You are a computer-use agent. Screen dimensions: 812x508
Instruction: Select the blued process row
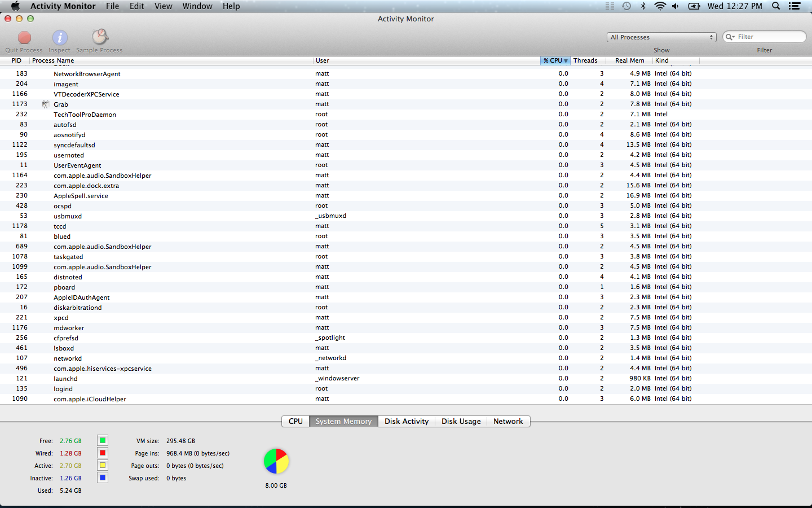tap(406, 237)
